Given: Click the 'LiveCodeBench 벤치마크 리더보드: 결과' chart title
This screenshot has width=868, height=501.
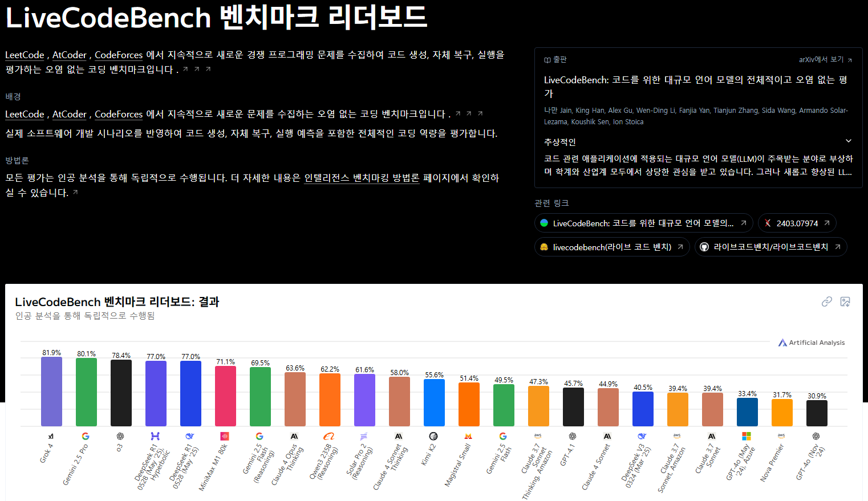Looking at the screenshot, I should (x=117, y=302).
